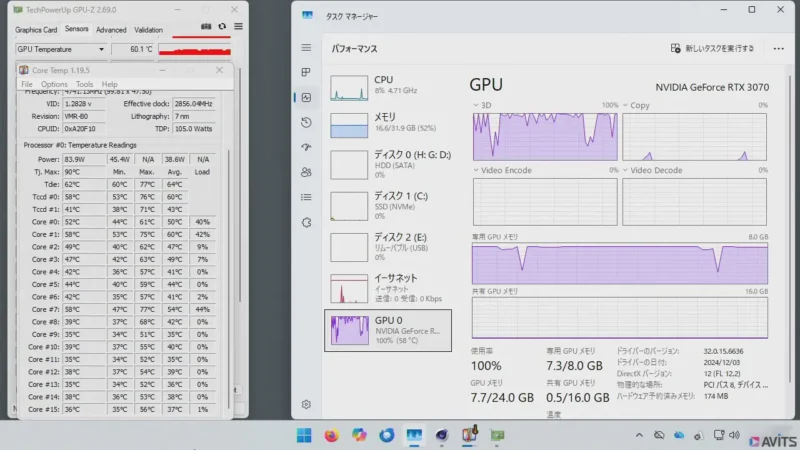The height and width of the screenshot is (450, 800).
Task: Switch to Sensors tab in GPU-Z
Action: (77, 29)
